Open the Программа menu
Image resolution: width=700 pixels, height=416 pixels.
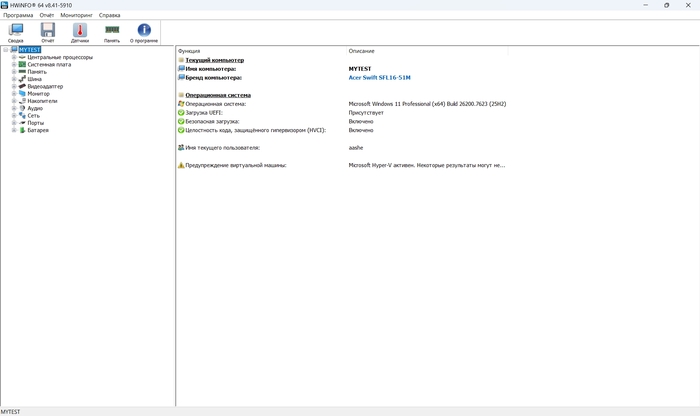(x=18, y=16)
